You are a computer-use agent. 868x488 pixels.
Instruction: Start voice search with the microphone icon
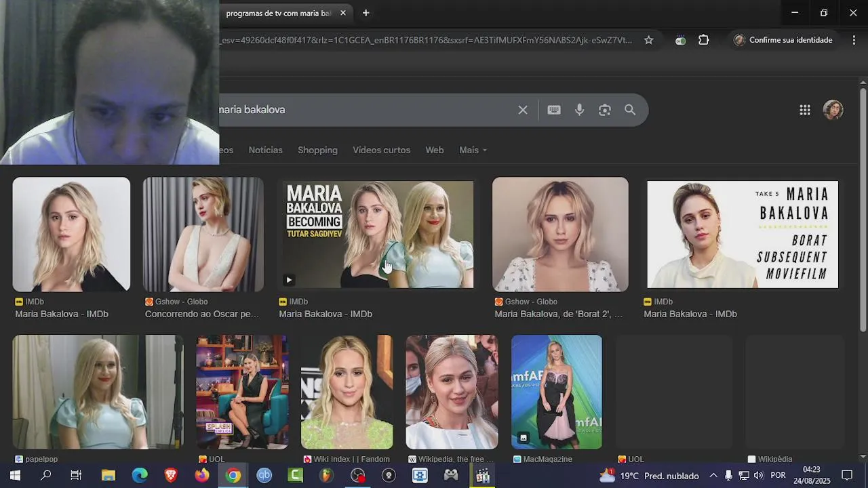(x=579, y=110)
